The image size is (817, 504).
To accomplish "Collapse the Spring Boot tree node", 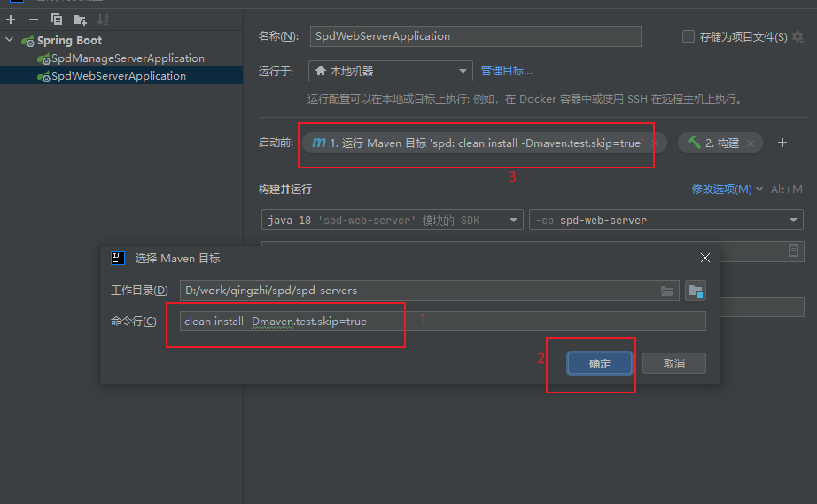I will (x=10, y=40).
